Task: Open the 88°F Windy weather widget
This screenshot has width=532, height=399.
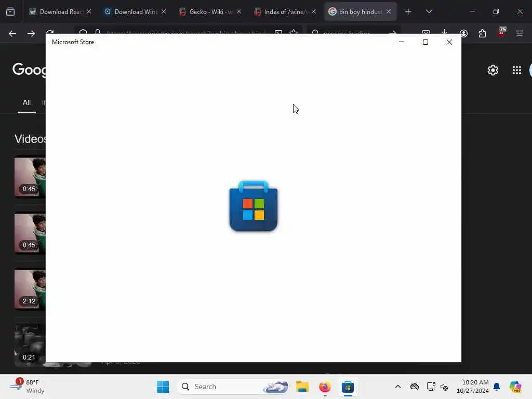Action: tap(27, 387)
